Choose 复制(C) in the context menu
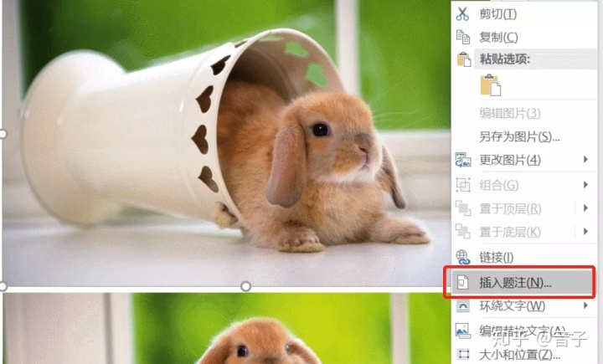The height and width of the screenshot is (364, 603). pyautogui.click(x=498, y=38)
